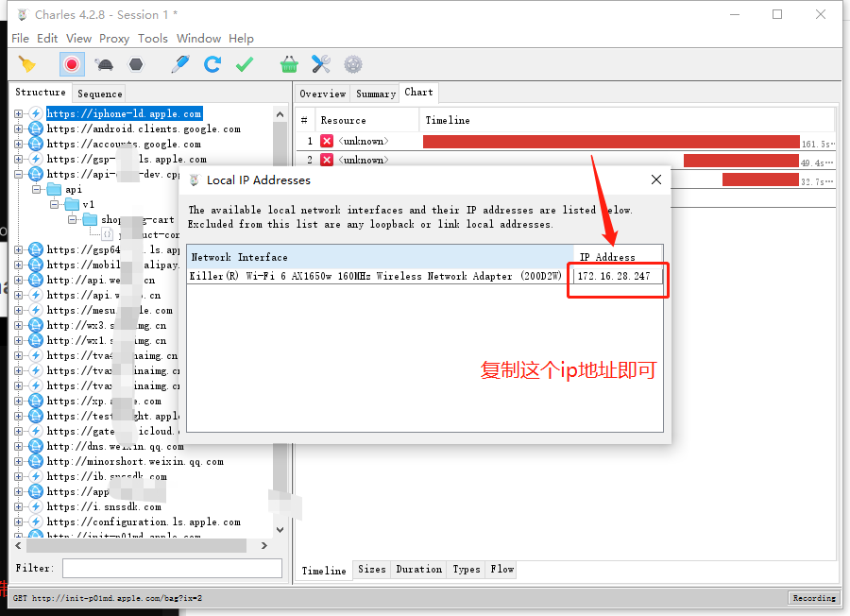Open the gear Settings icon

(353, 64)
